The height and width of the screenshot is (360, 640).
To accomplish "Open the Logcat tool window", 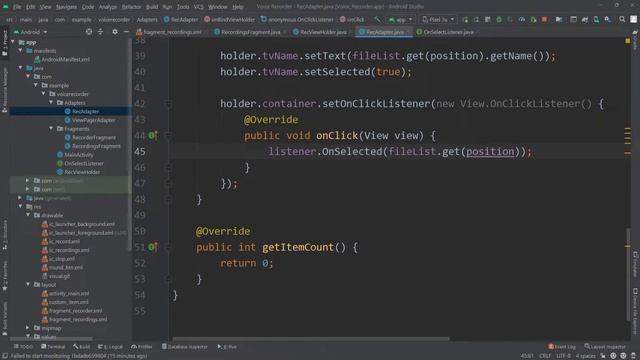I will coord(110,347).
